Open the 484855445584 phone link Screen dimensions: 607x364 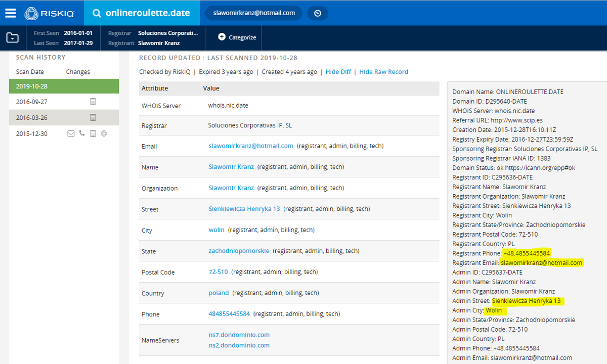229,314
